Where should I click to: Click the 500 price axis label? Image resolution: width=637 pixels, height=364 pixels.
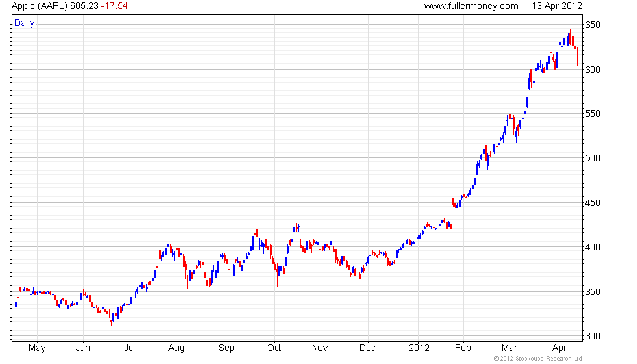pyautogui.click(x=592, y=158)
